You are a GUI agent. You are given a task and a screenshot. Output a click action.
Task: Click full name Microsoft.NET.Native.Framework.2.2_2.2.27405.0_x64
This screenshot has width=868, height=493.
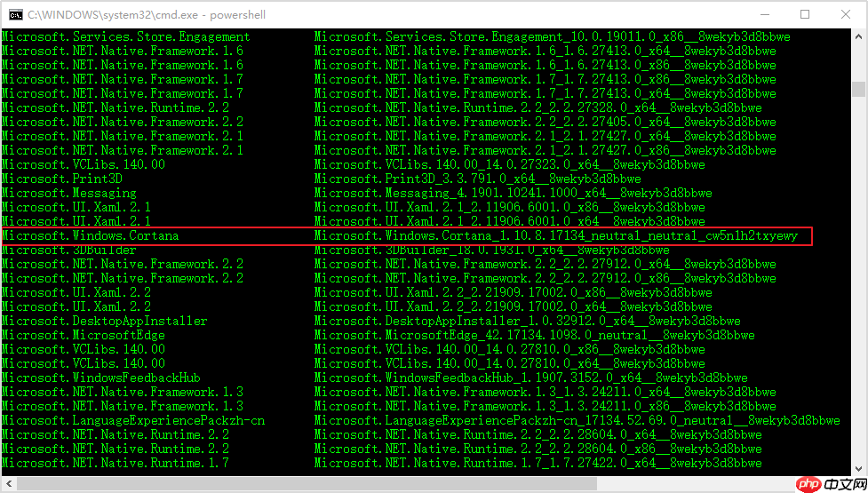click(x=545, y=123)
